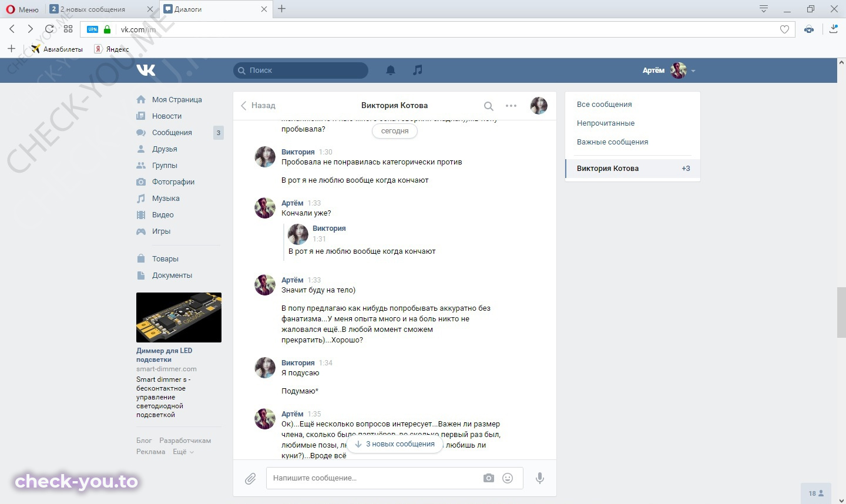Screen dimensions: 846x504
Task: Close the Диалоги browser tab
Action: (264, 9)
